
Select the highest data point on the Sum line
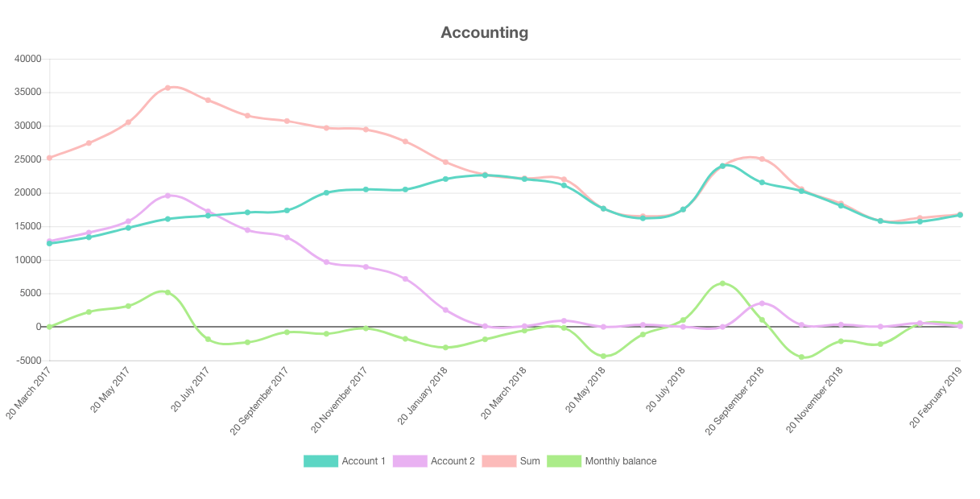tap(167, 88)
